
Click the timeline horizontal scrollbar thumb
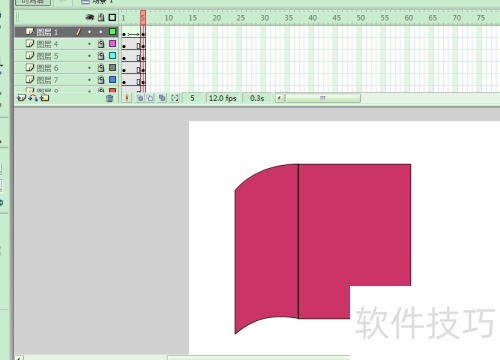click(323, 98)
